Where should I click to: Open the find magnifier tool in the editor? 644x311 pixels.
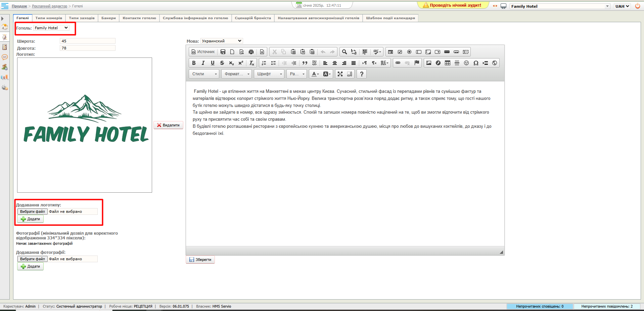(x=344, y=52)
